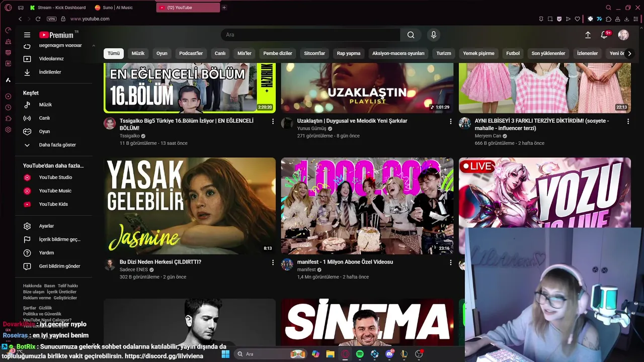Screen dimensions: 644x362
Task: Open options for manifest 1 Milyon video
Action: (451, 262)
